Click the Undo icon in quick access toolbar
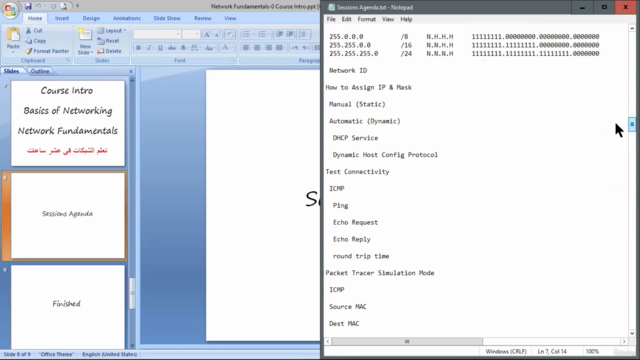This screenshot has height=360, width=640. pyautogui.click(x=38, y=6)
